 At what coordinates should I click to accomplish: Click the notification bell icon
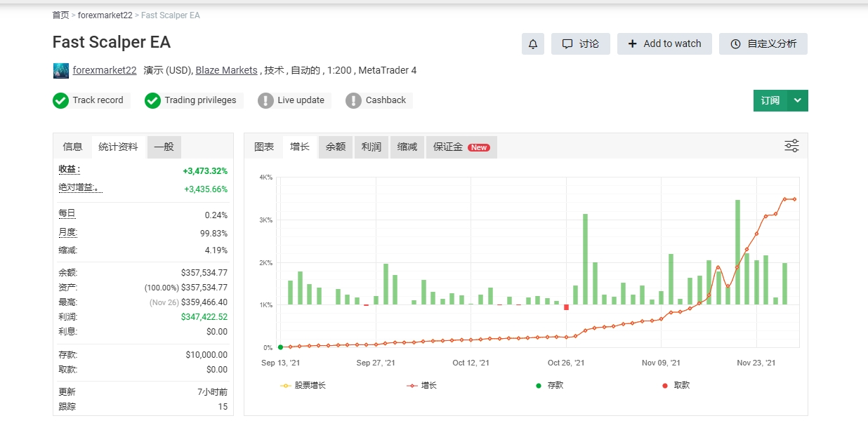click(x=533, y=43)
